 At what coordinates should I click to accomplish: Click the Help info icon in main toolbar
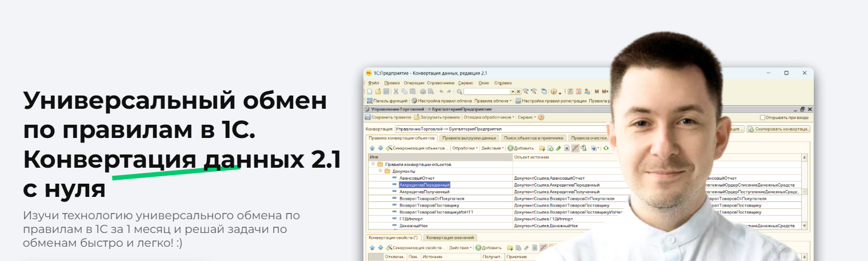click(x=554, y=92)
